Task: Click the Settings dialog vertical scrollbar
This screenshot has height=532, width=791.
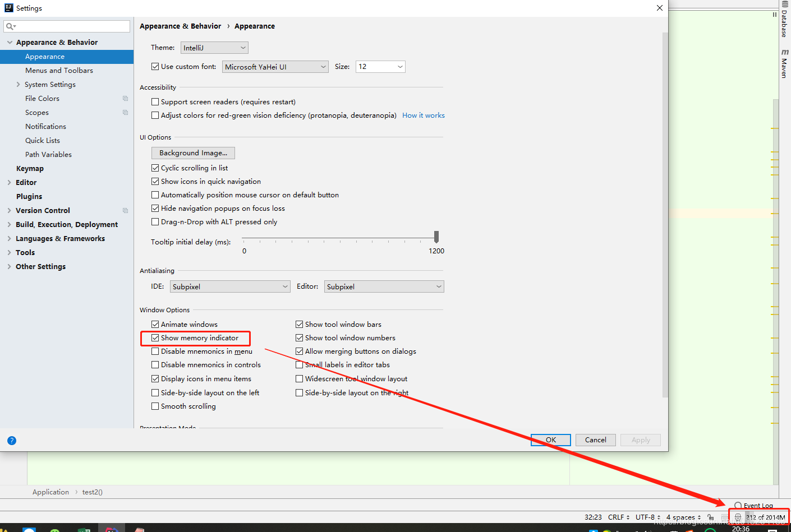Action: click(x=665, y=215)
